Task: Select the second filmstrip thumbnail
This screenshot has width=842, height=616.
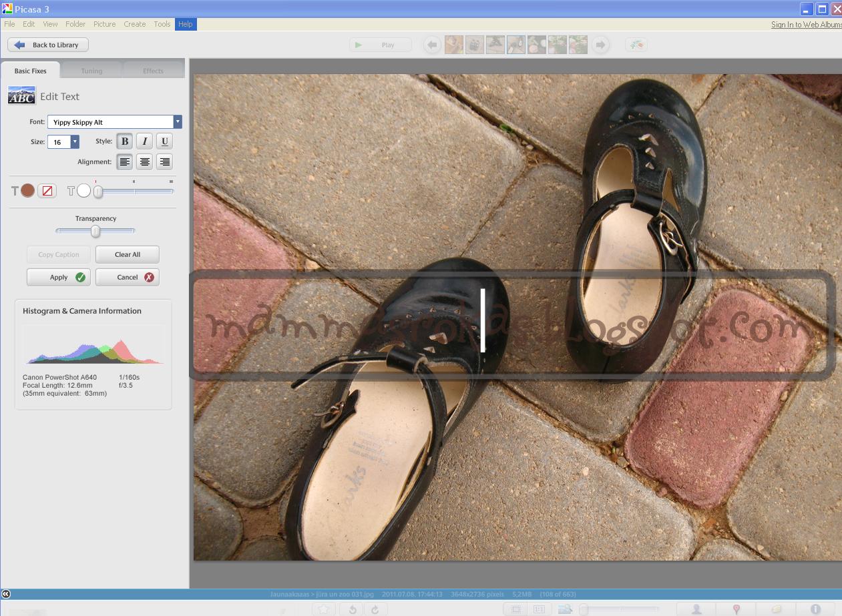Action: tap(474, 45)
